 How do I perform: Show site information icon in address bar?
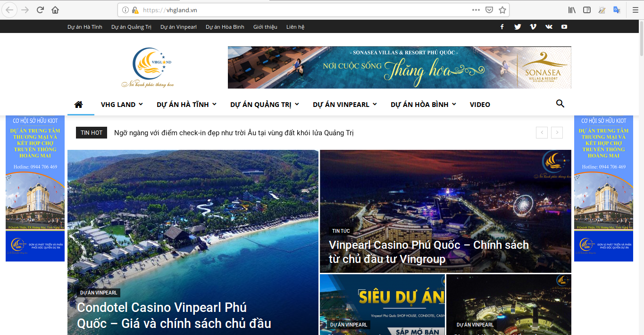[x=125, y=10]
